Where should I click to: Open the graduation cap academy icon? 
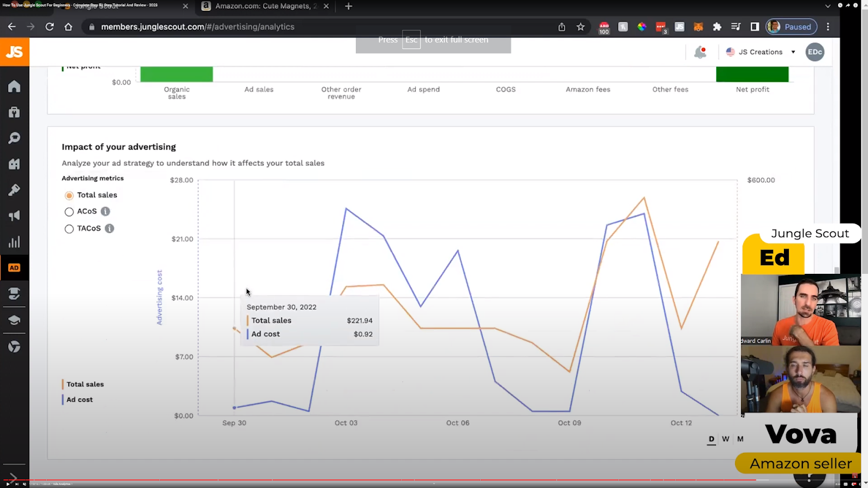point(14,320)
